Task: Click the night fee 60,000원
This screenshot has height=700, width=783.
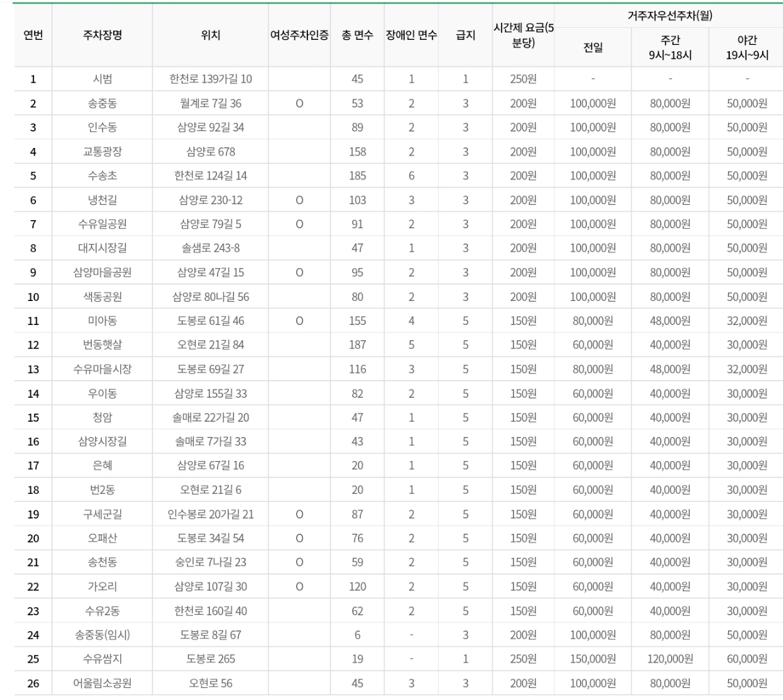Action: [x=747, y=659]
